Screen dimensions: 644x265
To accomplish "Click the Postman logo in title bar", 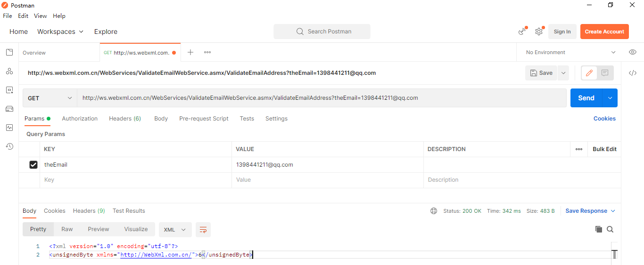I will [x=5, y=5].
